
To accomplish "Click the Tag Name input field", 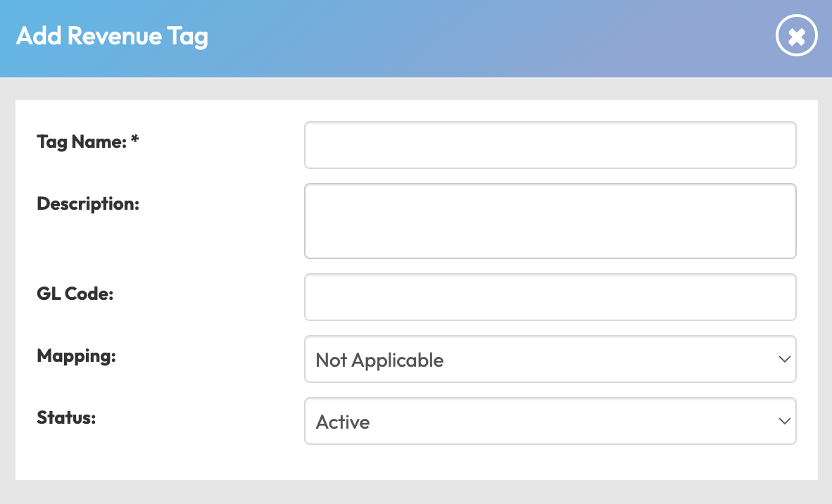I will [550, 145].
